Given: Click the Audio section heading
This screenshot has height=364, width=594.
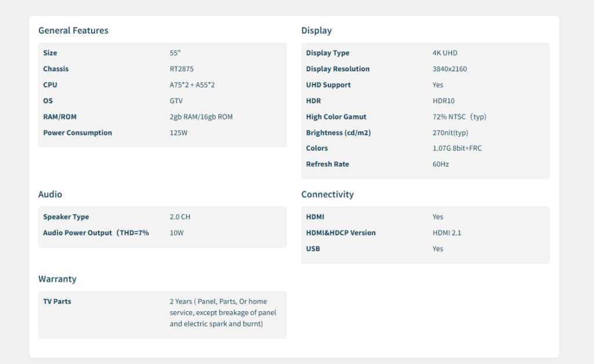Looking at the screenshot, I should [50, 195].
